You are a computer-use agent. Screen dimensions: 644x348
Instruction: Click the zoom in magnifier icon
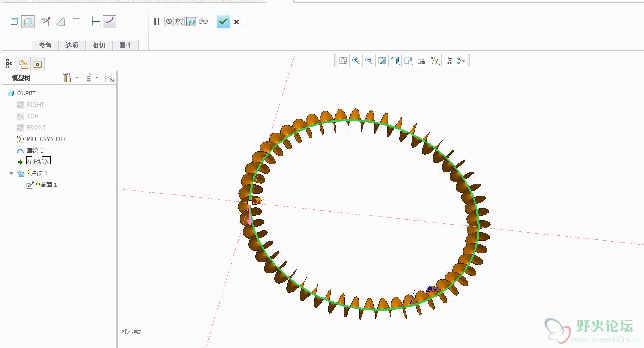356,61
